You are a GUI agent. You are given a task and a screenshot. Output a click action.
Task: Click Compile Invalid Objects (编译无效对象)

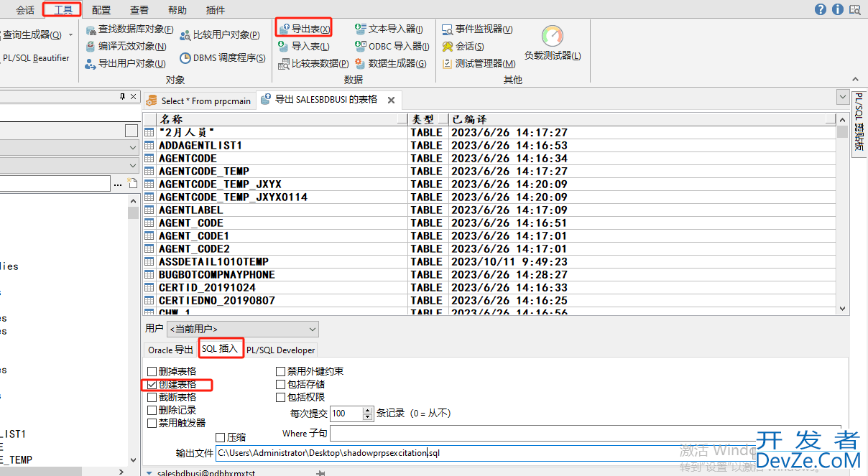[126, 46]
